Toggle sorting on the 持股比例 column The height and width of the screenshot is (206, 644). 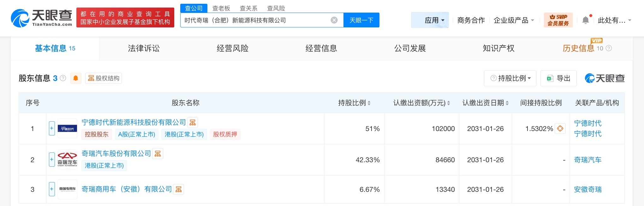pos(369,103)
